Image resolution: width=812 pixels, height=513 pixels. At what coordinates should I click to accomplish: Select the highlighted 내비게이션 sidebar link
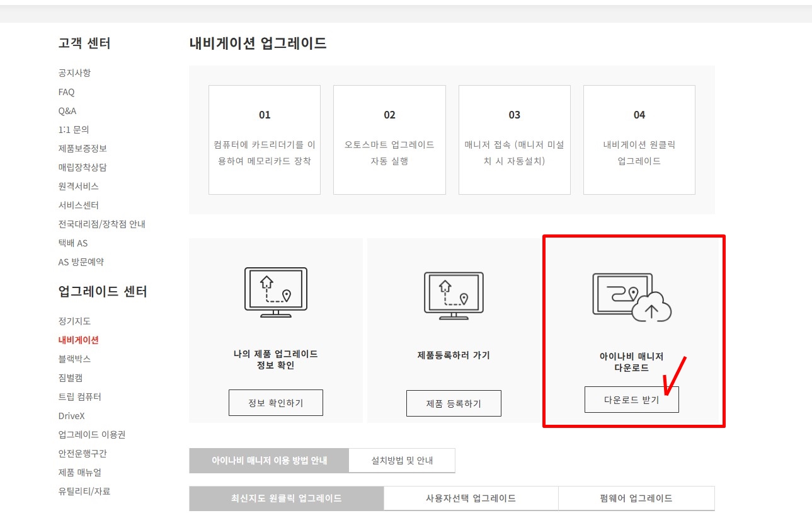(x=78, y=340)
